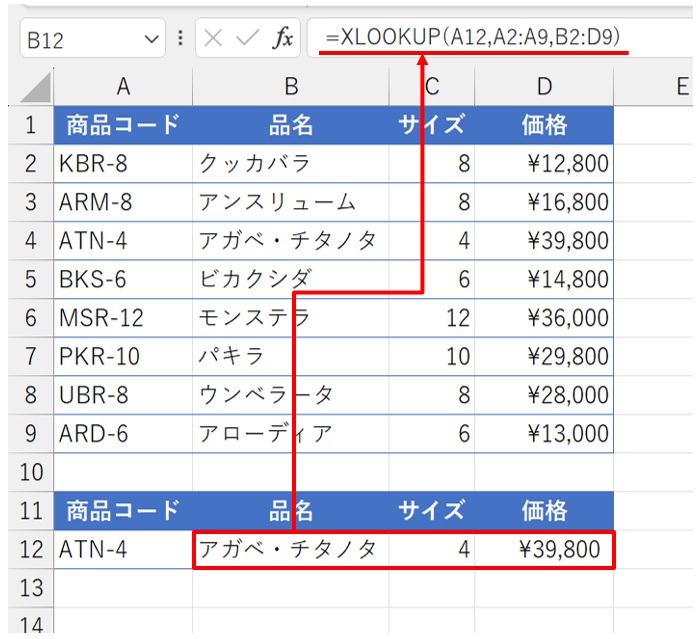This screenshot has width=700, height=639.
Task: Select size cell 10 in PKR-10 row
Action: (x=432, y=356)
